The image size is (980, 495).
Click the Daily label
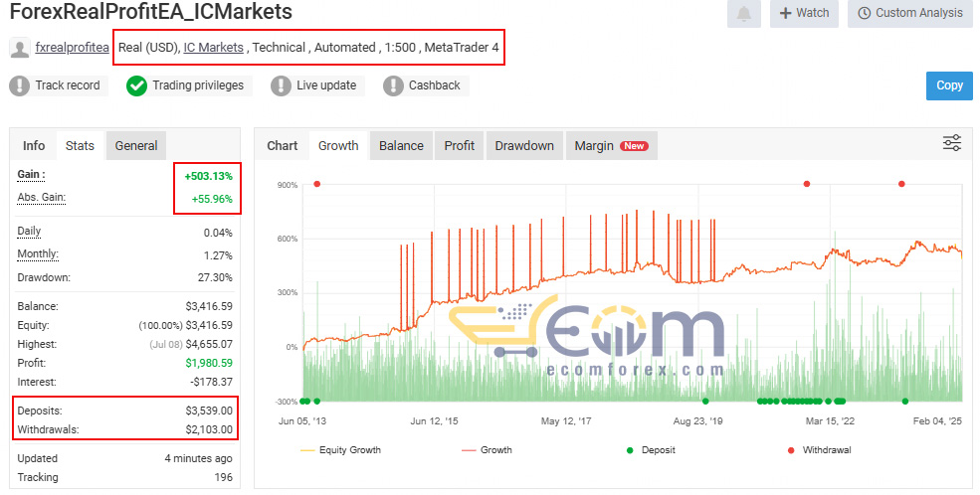click(x=29, y=231)
